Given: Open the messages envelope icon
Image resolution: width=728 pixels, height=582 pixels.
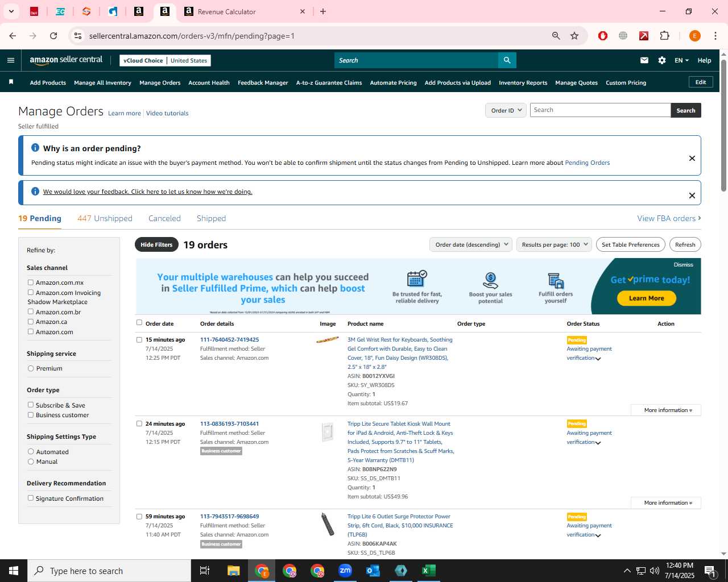Looking at the screenshot, I should pyautogui.click(x=644, y=60).
